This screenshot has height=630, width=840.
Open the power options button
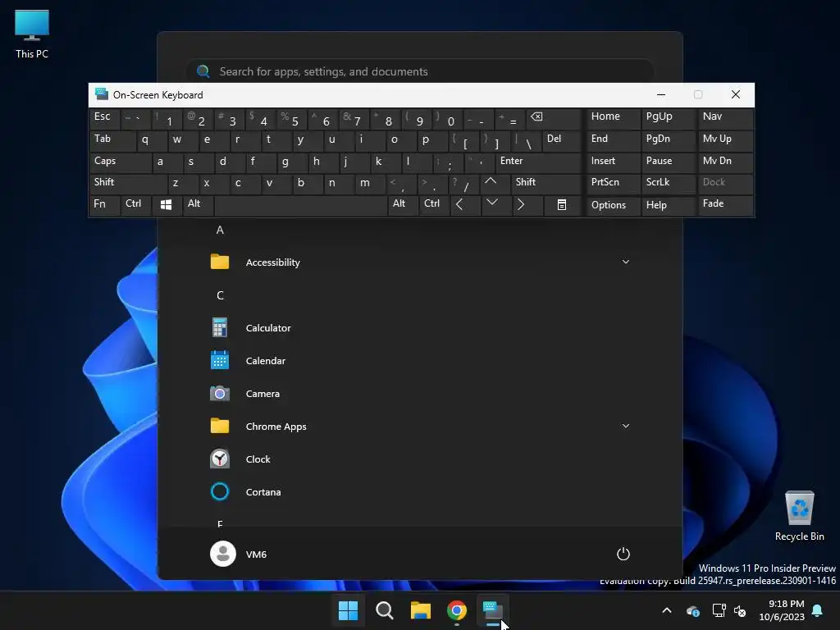coord(623,554)
